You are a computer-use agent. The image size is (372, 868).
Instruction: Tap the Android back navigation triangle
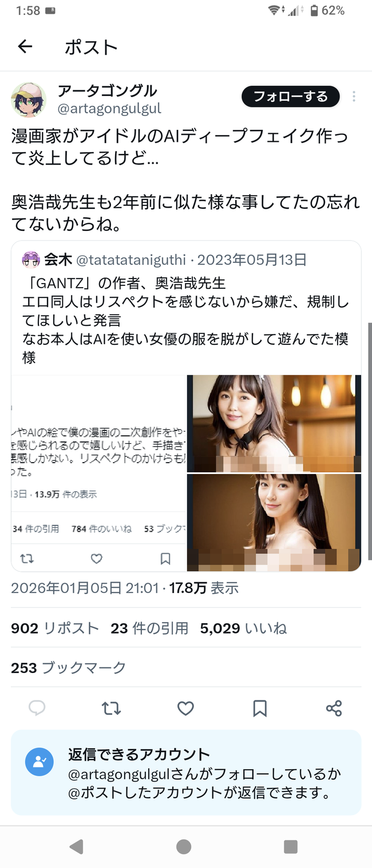click(x=76, y=846)
